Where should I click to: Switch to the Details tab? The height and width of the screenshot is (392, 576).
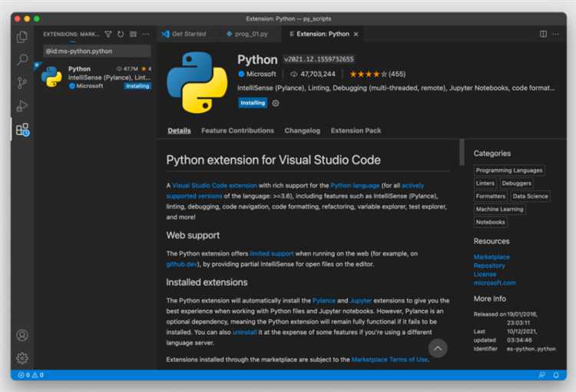click(179, 130)
